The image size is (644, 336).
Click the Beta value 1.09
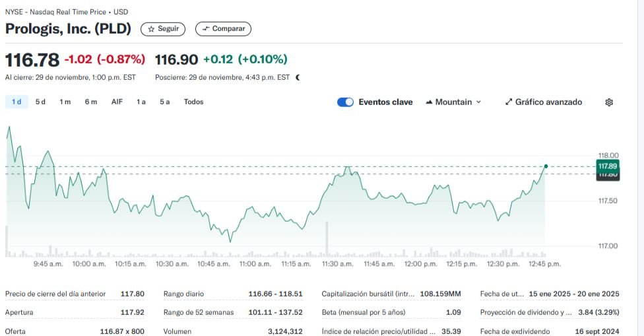(x=453, y=313)
